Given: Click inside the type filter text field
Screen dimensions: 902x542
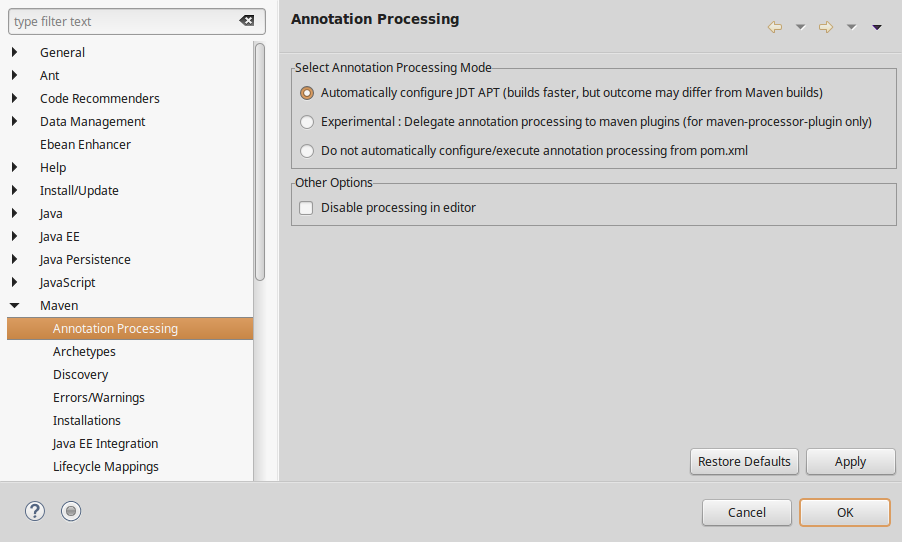Looking at the screenshot, I should (x=124, y=21).
